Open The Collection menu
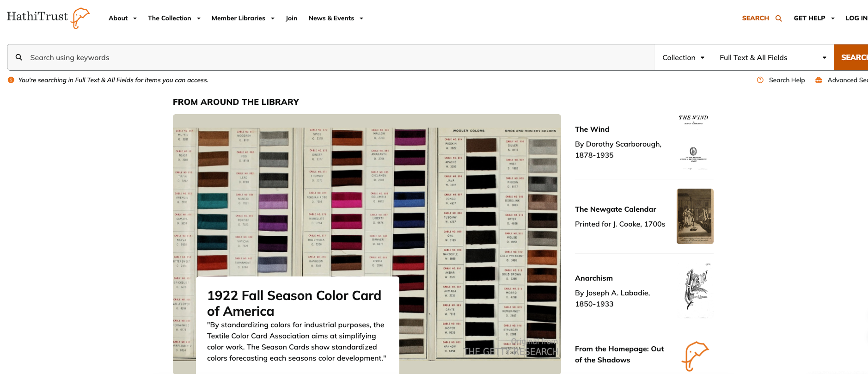868x374 pixels. (x=174, y=18)
